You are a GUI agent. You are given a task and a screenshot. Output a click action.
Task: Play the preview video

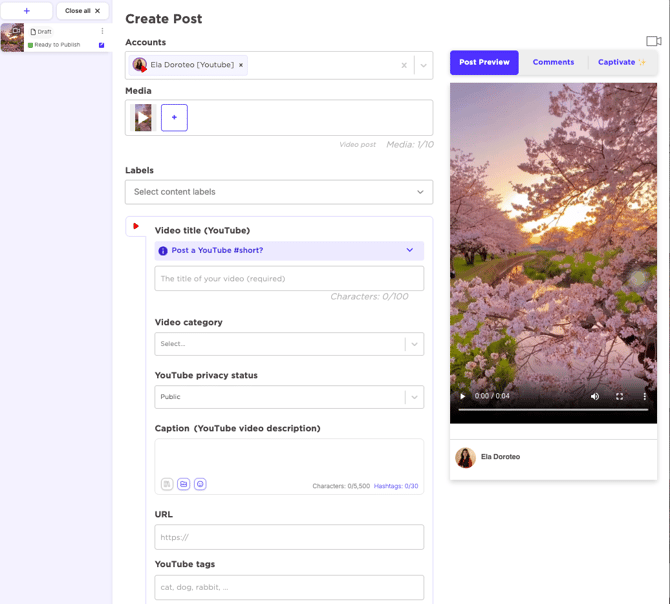click(463, 396)
